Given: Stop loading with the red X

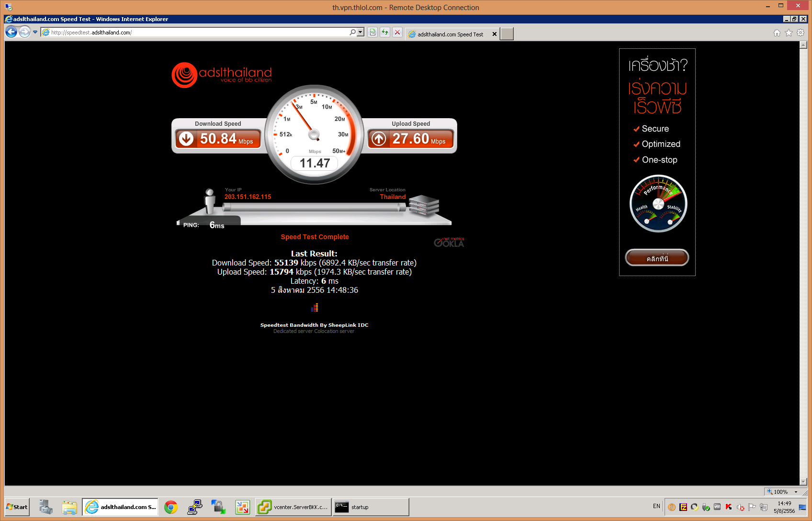Looking at the screenshot, I should (x=397, y=33).
